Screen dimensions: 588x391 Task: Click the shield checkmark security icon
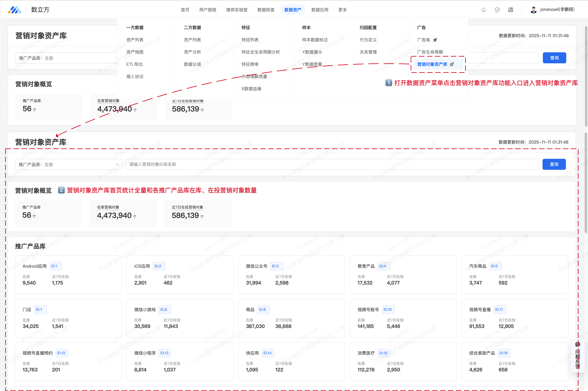pyautogui.click(x=497, y=10)
